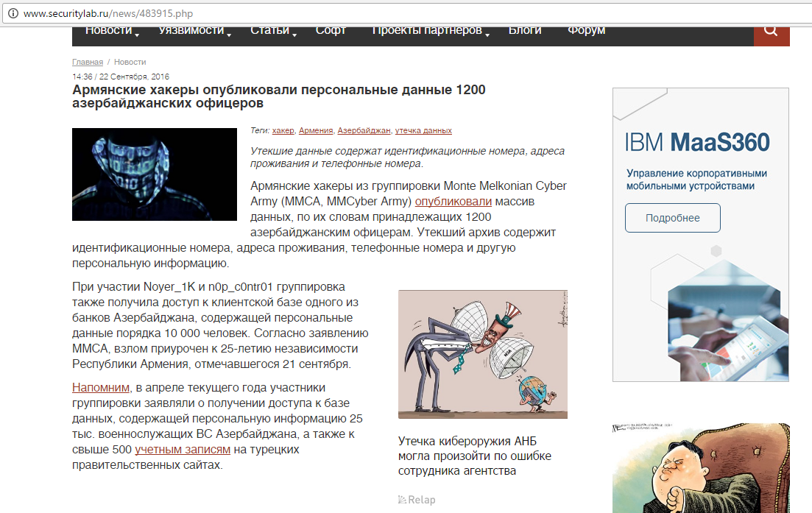The width and height of the screenshot is (812, 513).
Task: Open the Уязвимости menu
Action: click(191, 31)
